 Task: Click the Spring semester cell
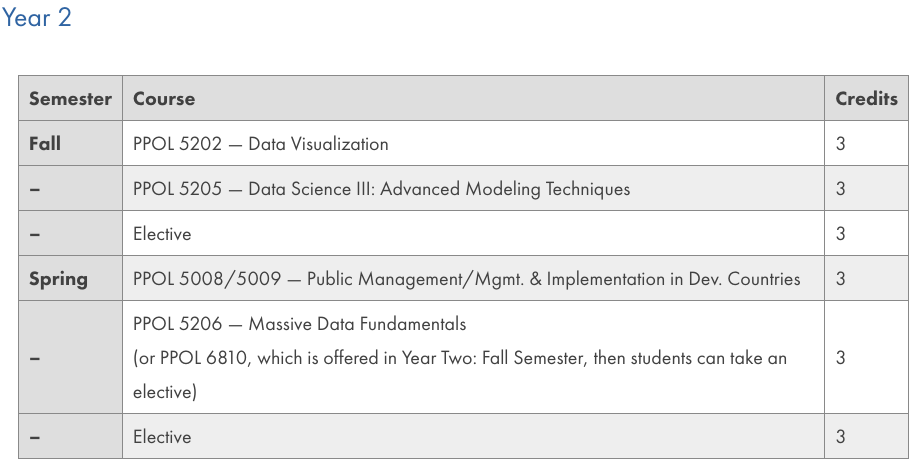(58, 279)
